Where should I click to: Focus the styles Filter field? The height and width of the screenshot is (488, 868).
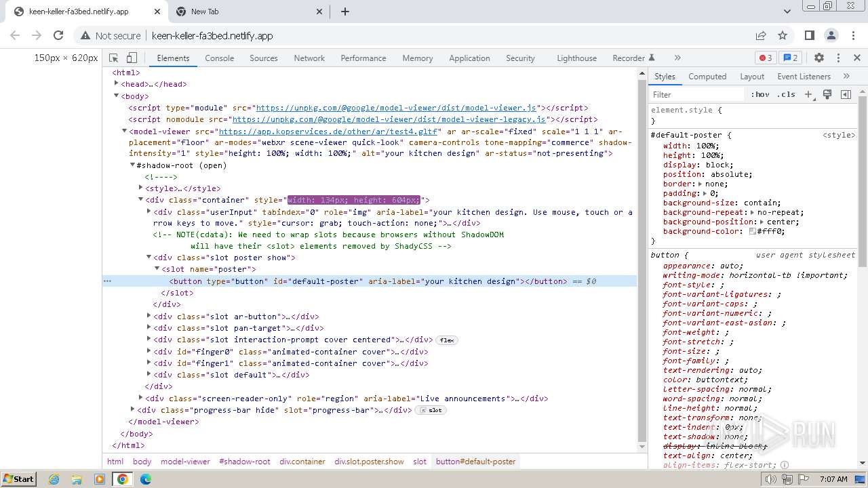[698, 95]
